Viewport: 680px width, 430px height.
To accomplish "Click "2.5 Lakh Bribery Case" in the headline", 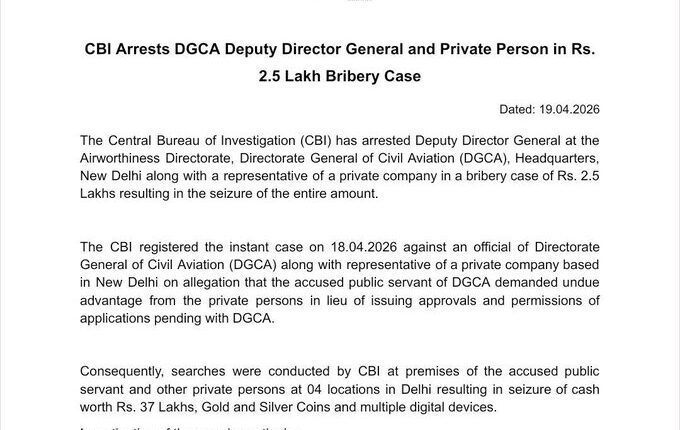I will 340,75.
